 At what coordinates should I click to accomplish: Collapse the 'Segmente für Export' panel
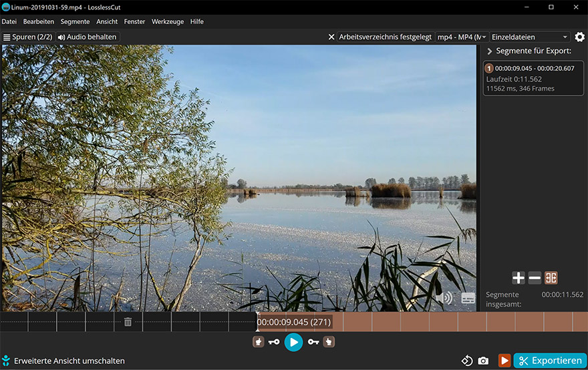pos(489,51)
